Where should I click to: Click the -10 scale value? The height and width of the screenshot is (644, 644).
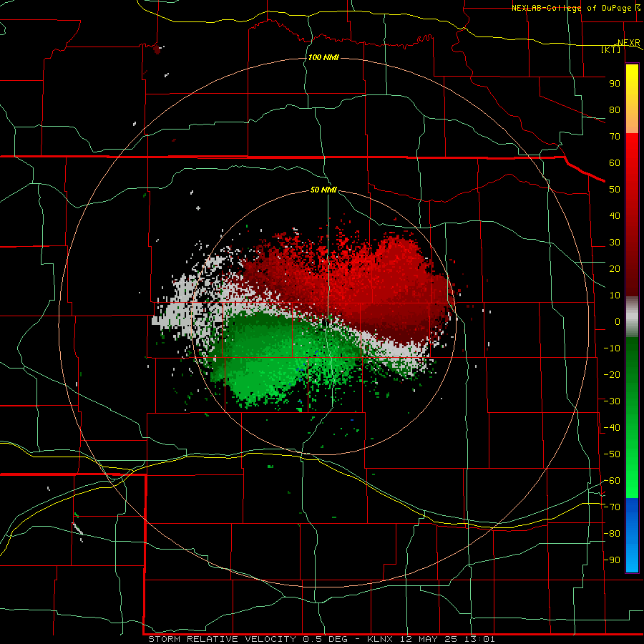(x=612, y=348)
